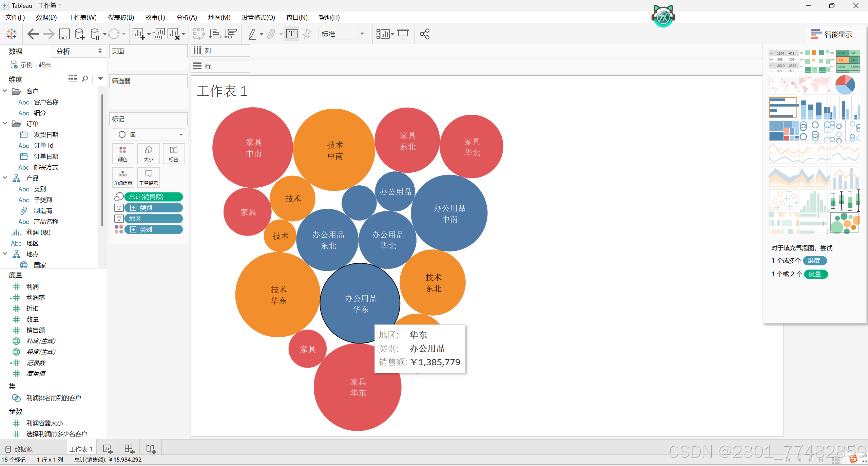Collapse the Customer folder
Image resolution: width=868 pixels, height=466 pixels.
[5, 91]
